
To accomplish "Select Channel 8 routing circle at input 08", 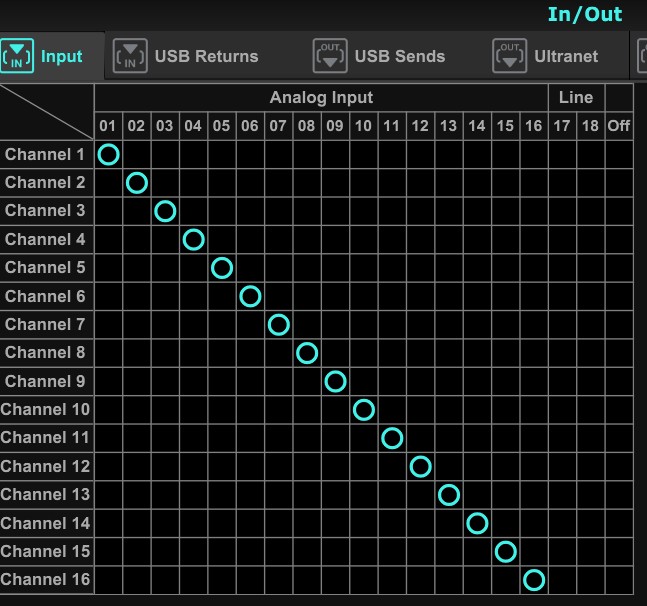I will click(x=307, y=353).
